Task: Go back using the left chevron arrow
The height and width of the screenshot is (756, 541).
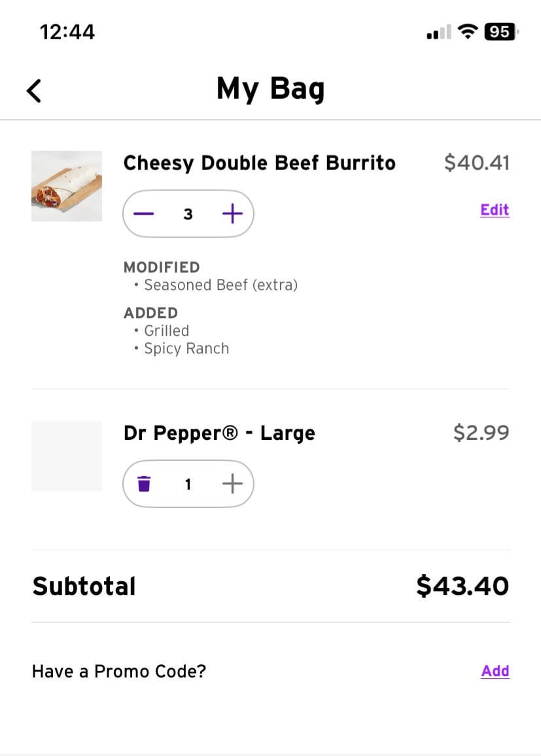Action: tap(34, 90)
